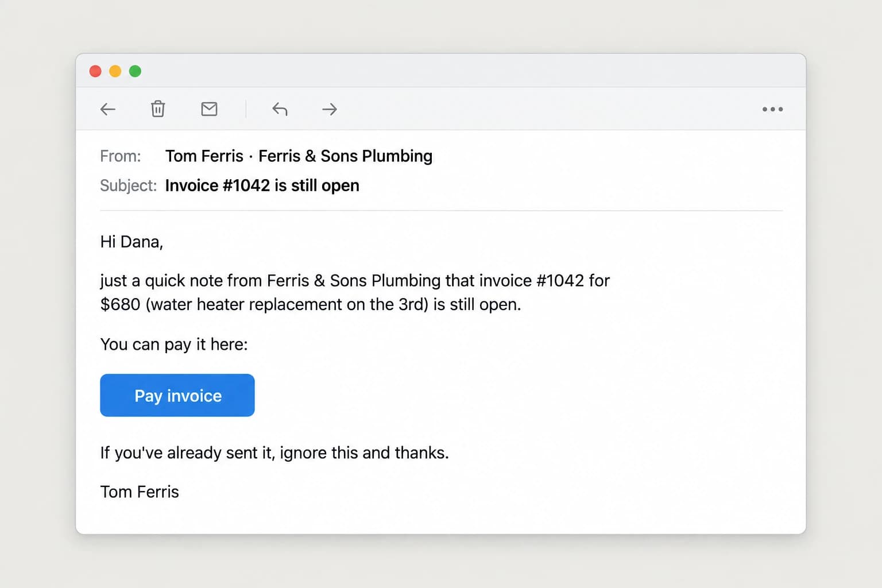Click the text You can pay it here:
The height and width of the screenshot is (588, 882).
click(x=174, y=345)
